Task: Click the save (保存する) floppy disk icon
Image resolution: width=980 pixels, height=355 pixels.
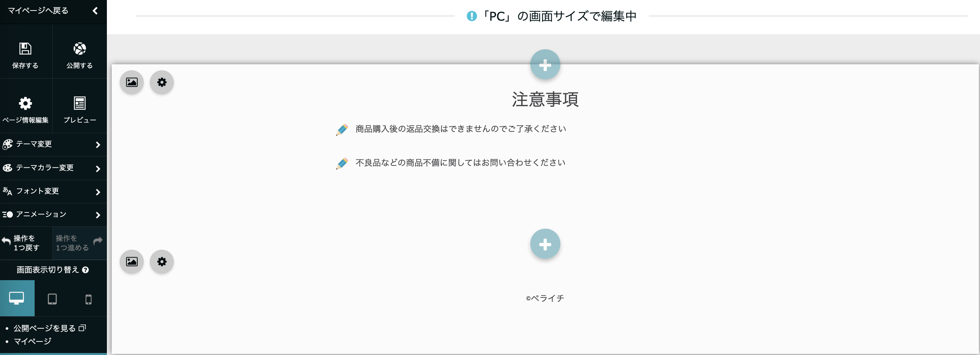Action: (x=25, y=49)
